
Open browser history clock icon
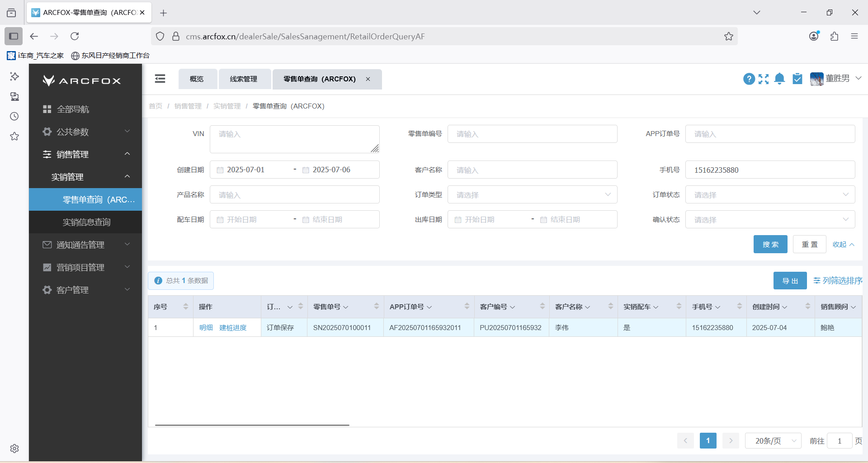[14, 116]
